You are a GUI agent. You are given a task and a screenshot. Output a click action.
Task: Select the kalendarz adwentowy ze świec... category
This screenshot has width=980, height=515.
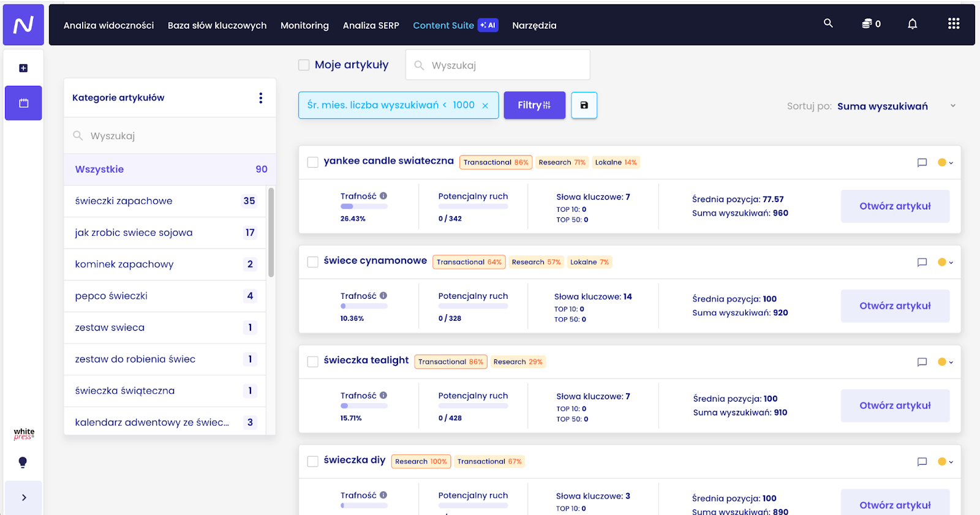(x=165, y=422)
